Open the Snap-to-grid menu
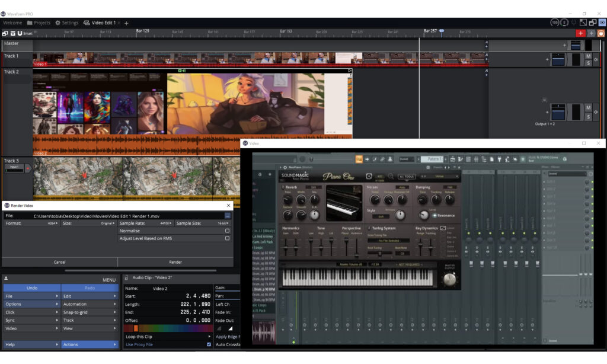607x364 pixels. (90, 312)
